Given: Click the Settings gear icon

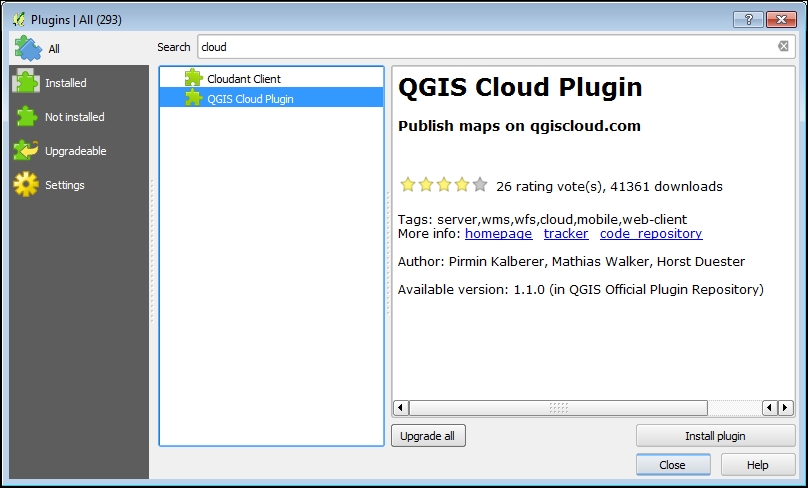Looking at the screenshot, I should pyautogui.click(x=26, y=184).
